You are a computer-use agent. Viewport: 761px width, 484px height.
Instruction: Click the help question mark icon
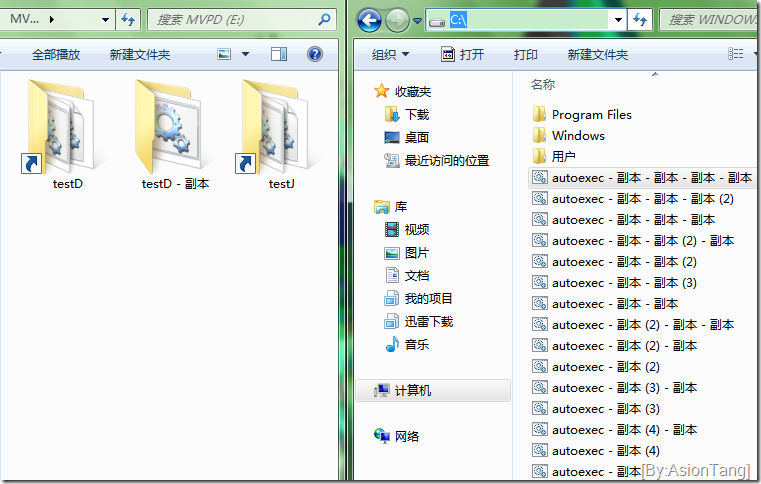(314, 54)
